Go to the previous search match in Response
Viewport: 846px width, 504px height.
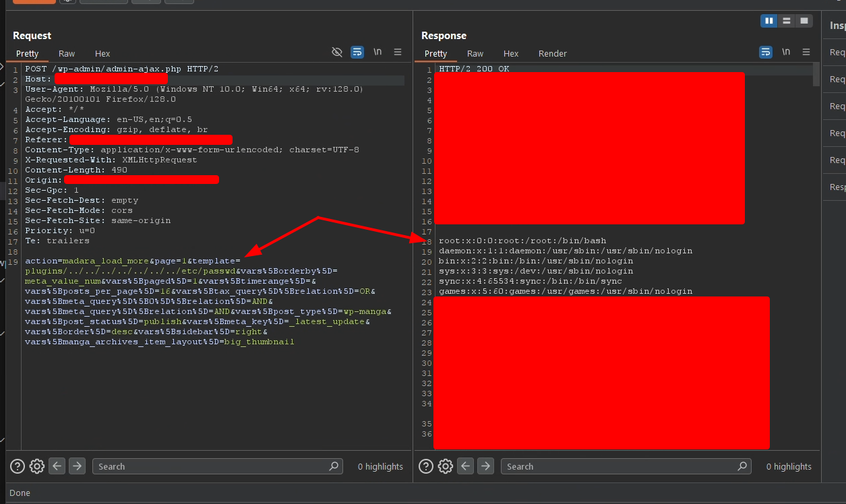click(466, 466)
